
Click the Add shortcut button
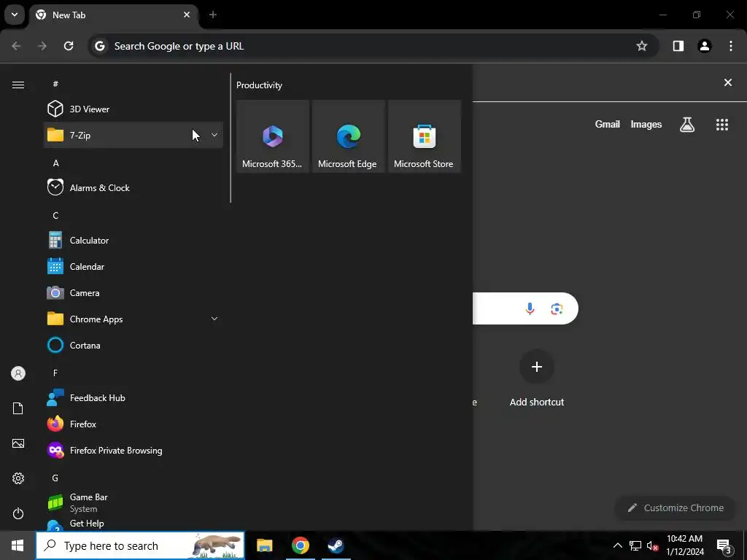[x=537, y=378]
